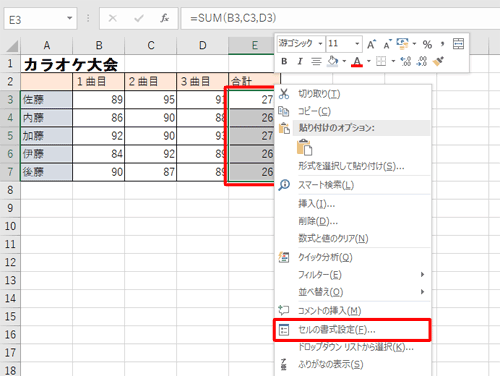The image size is (500, 376).
Task: Click formula bar with =SUM(B3,C3,D3)
Action: point(340,18)
